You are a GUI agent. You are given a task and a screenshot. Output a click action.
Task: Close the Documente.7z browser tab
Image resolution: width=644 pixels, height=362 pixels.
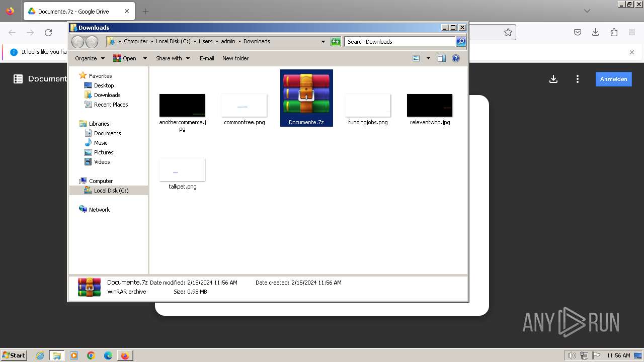click(x=127, y=11)
